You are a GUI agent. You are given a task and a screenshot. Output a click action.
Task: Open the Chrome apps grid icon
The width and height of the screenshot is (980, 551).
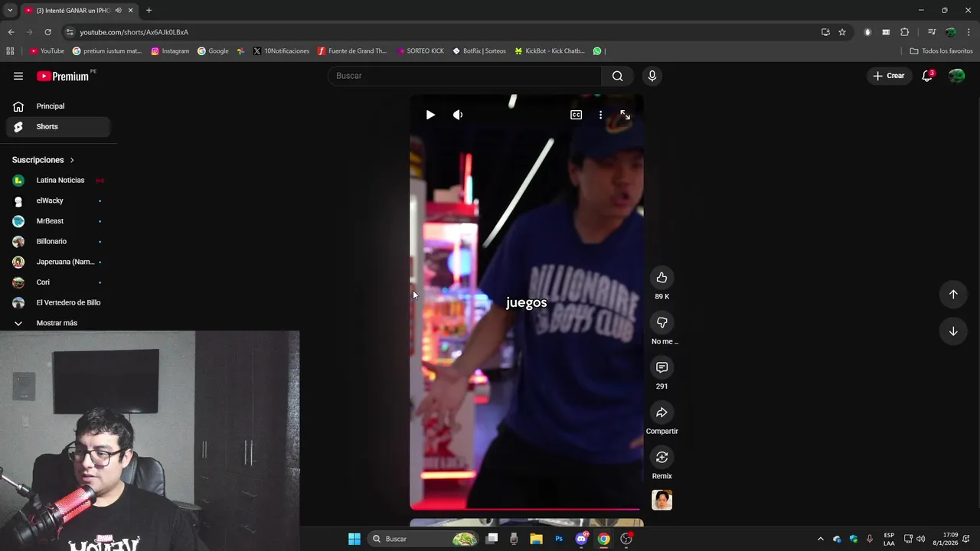(10, 51)
